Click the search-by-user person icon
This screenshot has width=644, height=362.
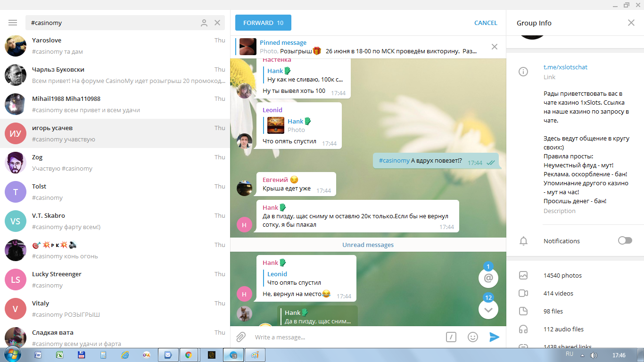pos(204,23)
